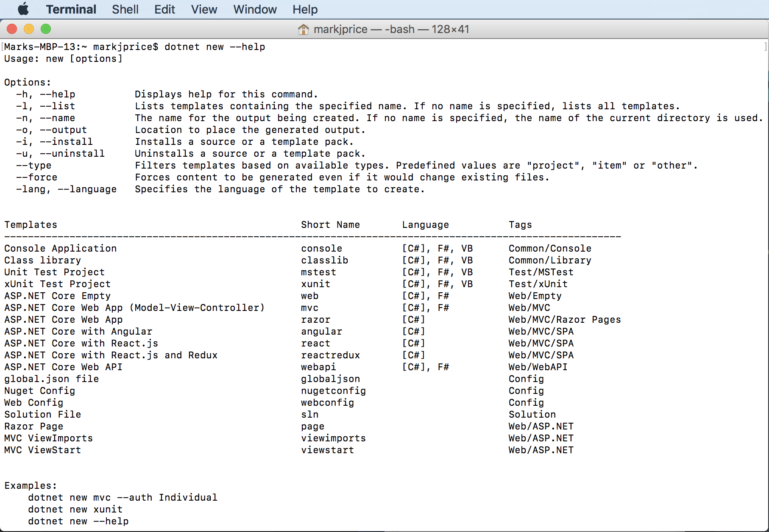The image size is (769, 532).
Task: Open the Window menu
Action: [x=255, y=9]
